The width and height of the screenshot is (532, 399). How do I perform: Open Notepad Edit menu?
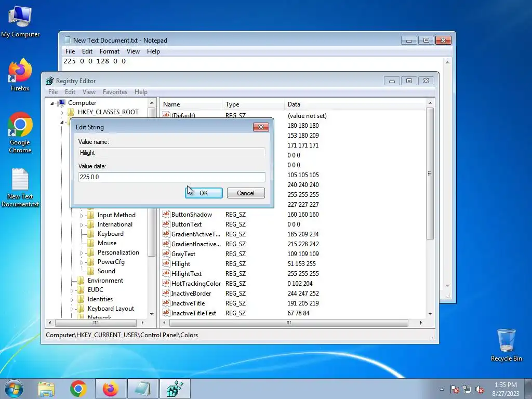(87, 51)
